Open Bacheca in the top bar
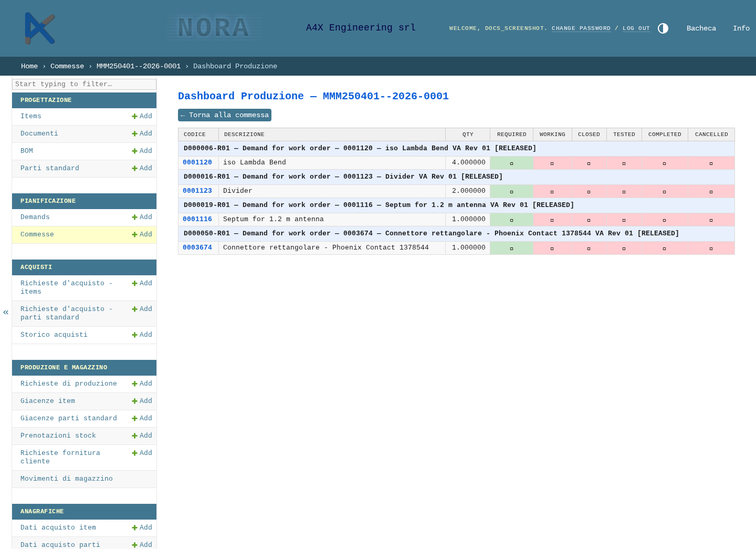Image resolution: width=756 pixels, height=549 pixels. tap(701, 28)
